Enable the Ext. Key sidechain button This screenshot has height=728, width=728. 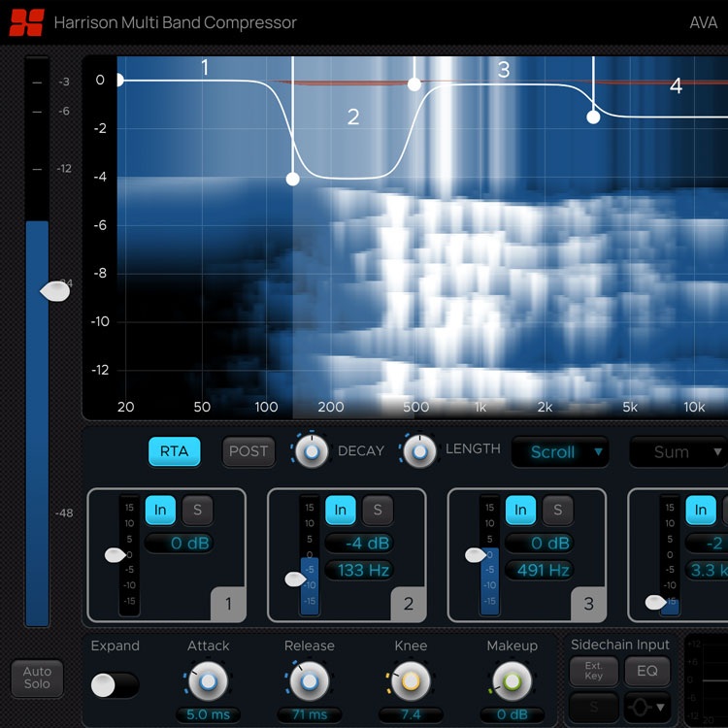coord(593,670)
